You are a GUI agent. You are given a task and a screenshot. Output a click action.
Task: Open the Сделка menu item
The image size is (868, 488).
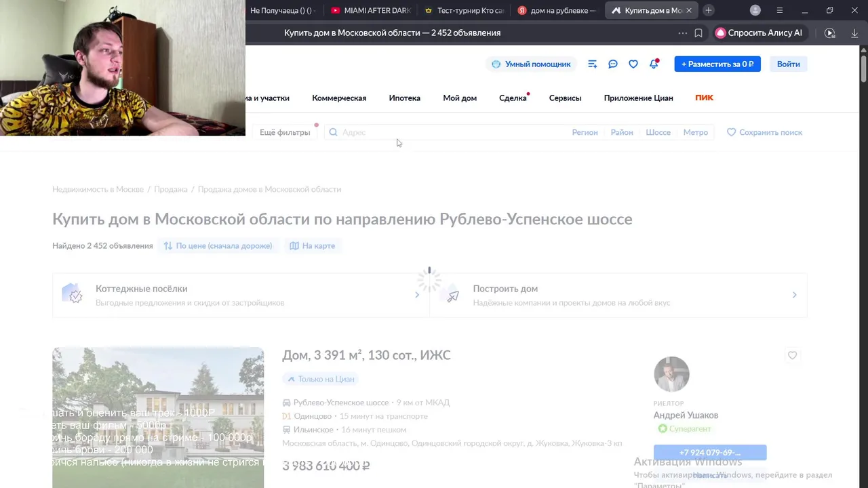tap(513, 98)
